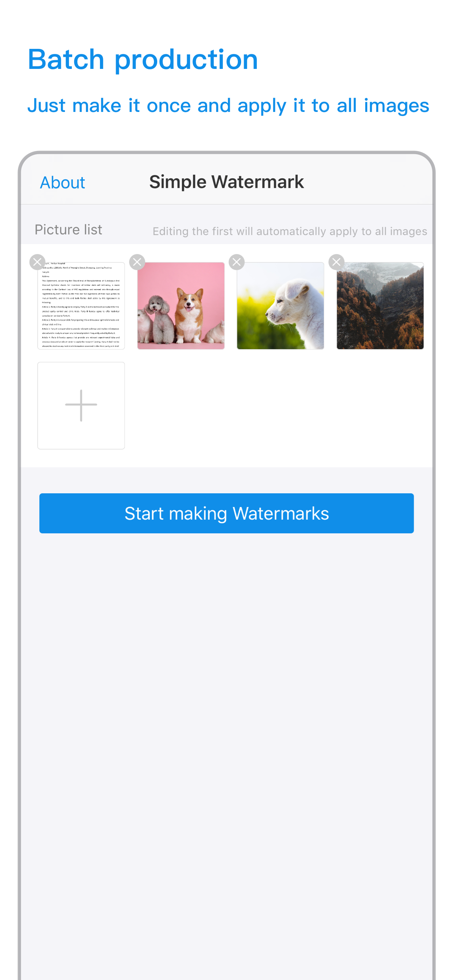
Task: Select the text document thumbnail
Action: (81, 306)
